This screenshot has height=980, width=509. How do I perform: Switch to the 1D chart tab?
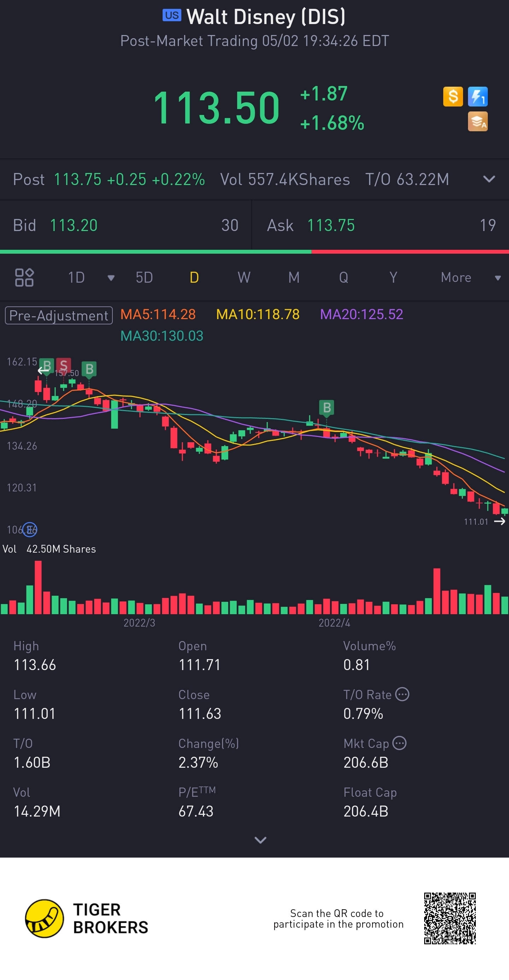point(76,278)
